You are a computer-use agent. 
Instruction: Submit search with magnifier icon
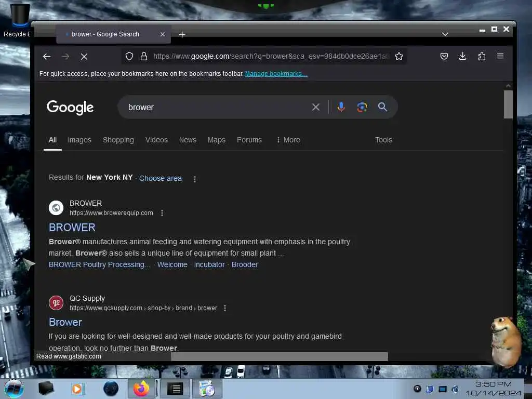point(382,107)
